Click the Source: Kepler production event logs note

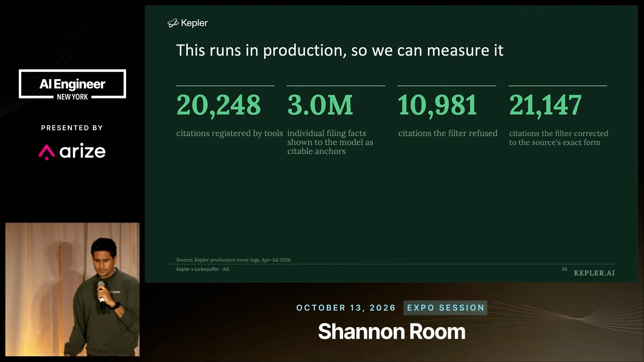[x=234, y=260]
